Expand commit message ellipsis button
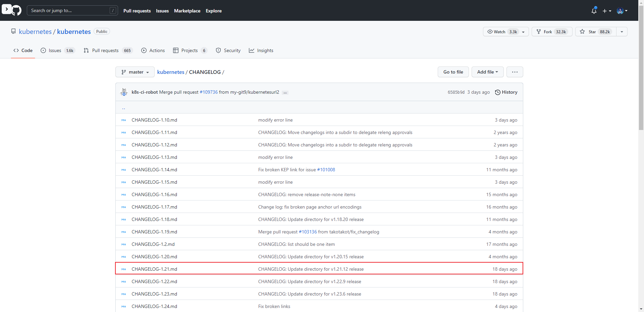Screen dimensions: 644x312 [285, 92]
